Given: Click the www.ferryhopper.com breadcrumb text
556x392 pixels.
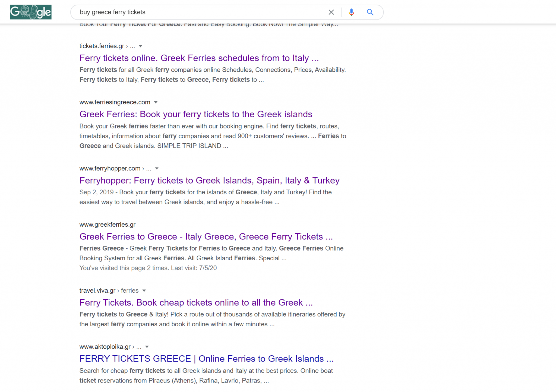Looking at the screenshot, I should (110, 168).
